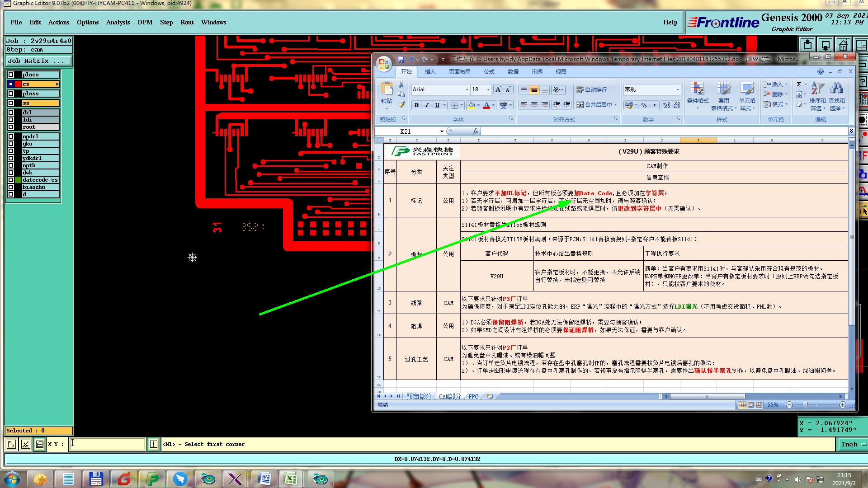Click the Genesis X Y coordinate input field

click(x=107, y=444)
